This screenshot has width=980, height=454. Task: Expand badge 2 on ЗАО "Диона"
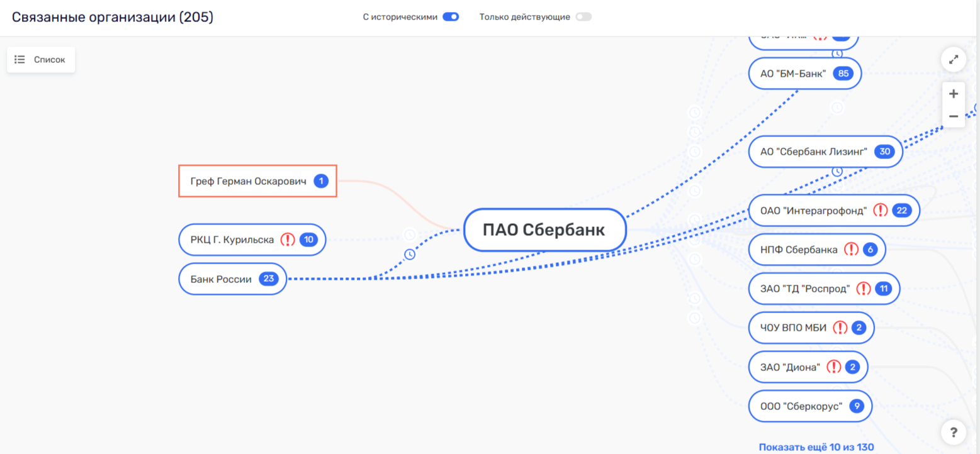point(852,367)
